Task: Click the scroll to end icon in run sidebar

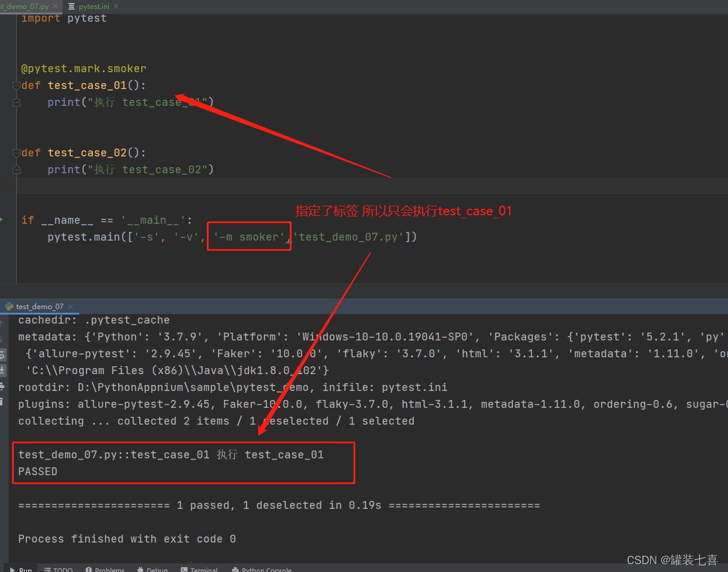Action: point(2,370)
